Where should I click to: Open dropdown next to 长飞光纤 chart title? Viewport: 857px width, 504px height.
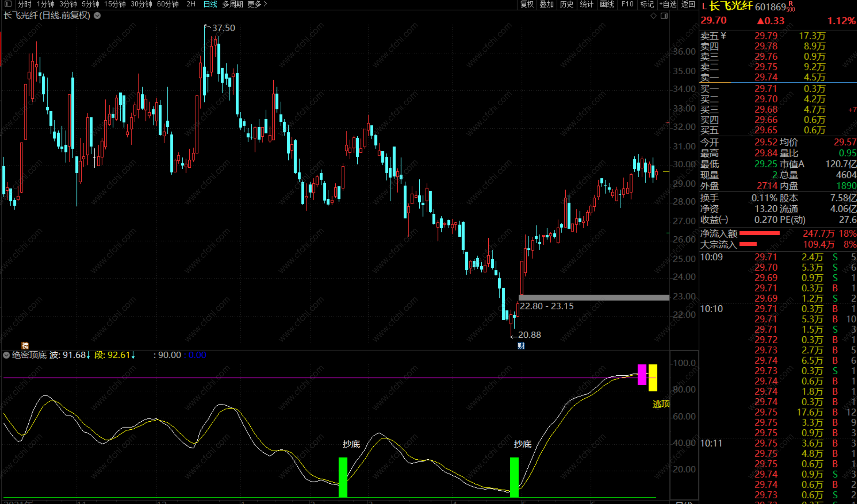tap(97, 16)
